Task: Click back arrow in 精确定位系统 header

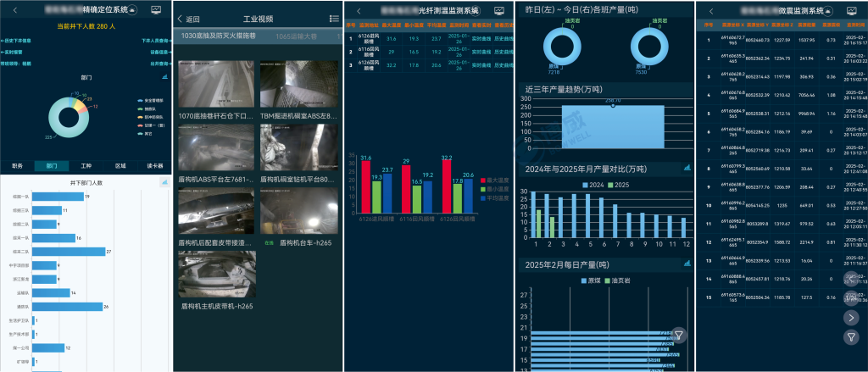Action: [17, 10]
